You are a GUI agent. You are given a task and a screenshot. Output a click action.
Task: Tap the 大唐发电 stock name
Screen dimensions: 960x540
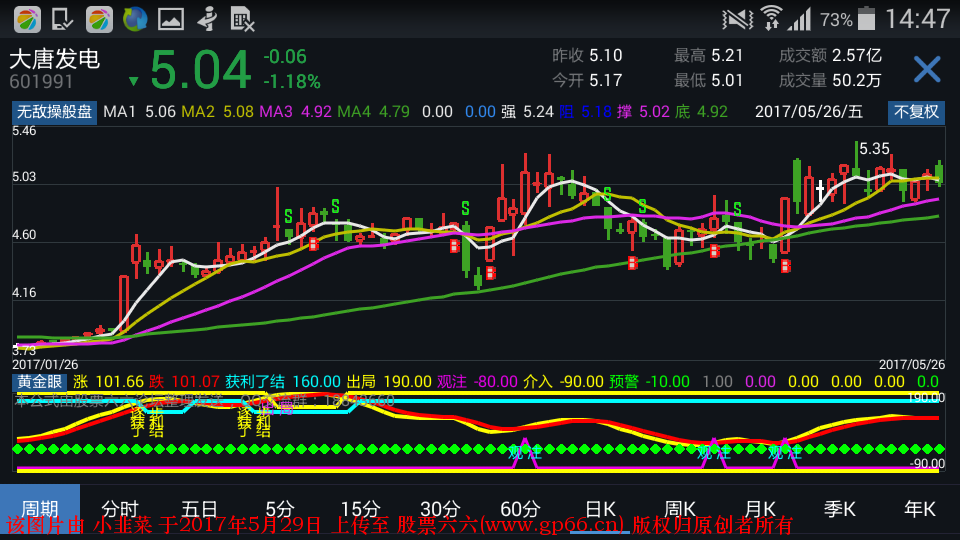click(x=55, y=59)
